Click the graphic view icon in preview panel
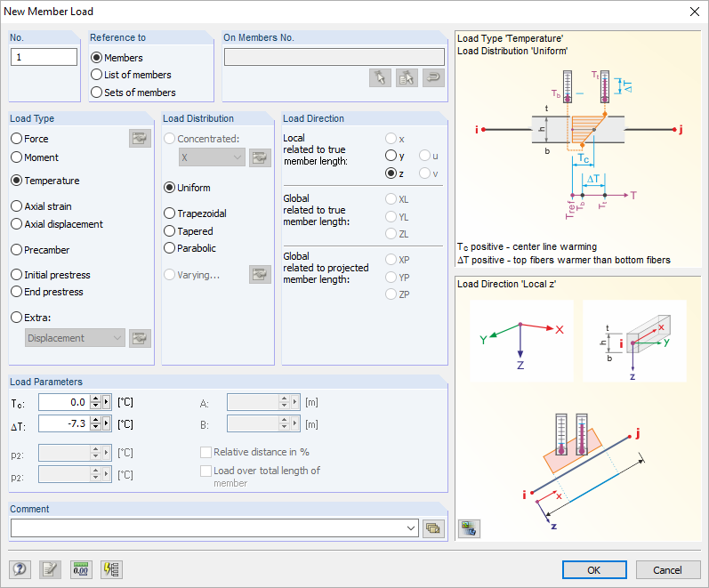 tap(469, 528)
